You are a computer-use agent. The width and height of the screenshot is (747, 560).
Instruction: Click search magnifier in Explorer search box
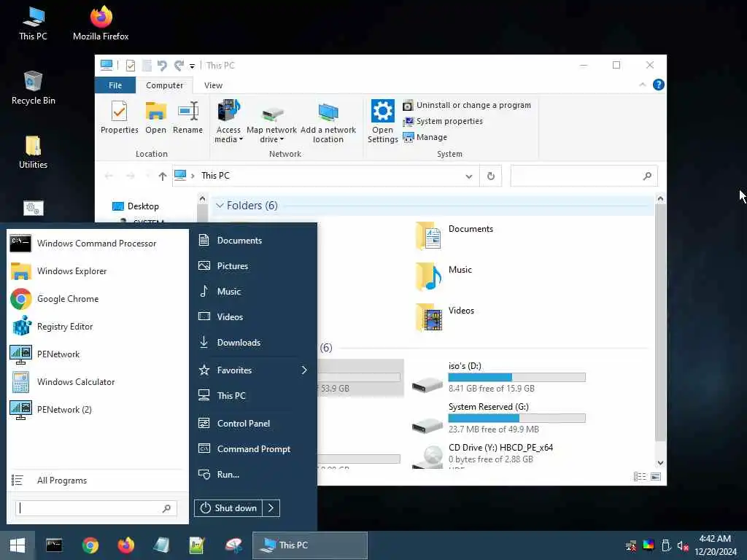[x=647, y=176]
